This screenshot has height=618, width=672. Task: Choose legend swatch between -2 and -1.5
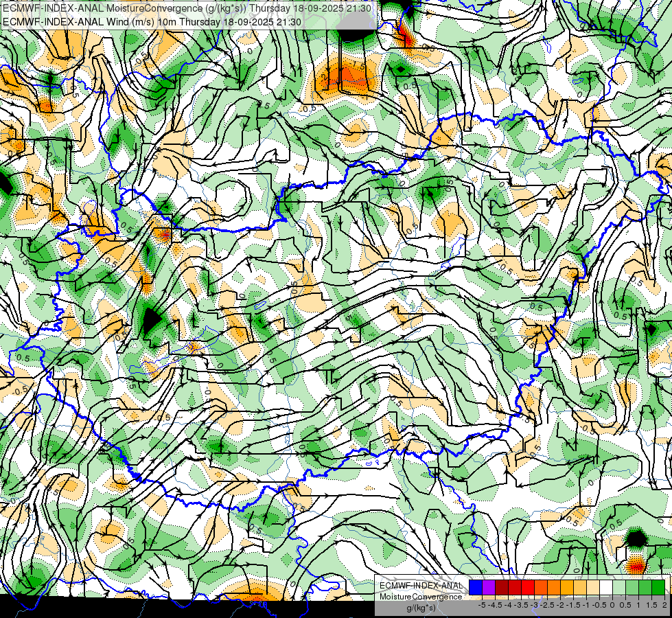(567, 588)
